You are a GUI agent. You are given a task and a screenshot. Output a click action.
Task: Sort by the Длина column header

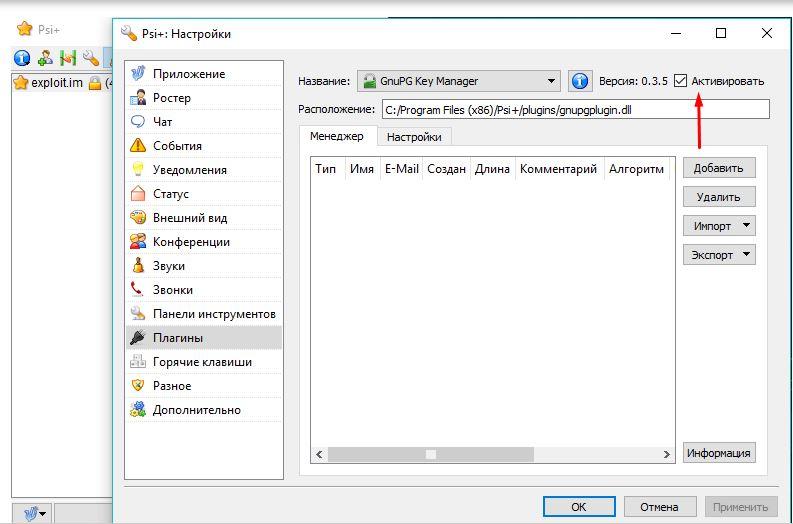point(492,169)
